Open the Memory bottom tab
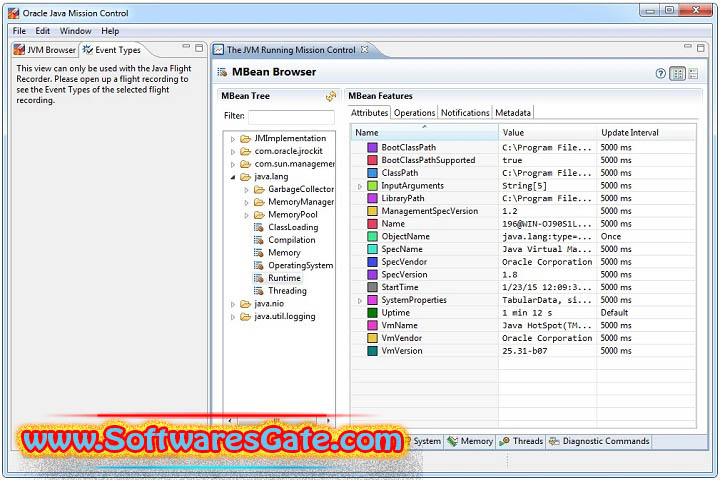720x480 pixels. 470,441
